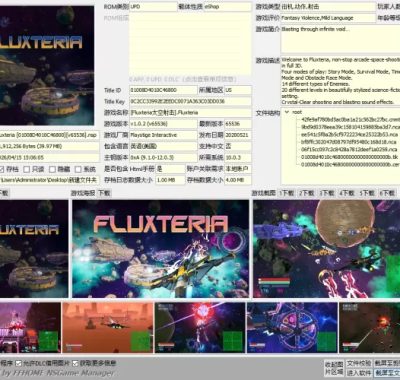Viewport: 400px width, 380px height.
Task: Click the 支持中文 field showing 否
Action: 238,146
